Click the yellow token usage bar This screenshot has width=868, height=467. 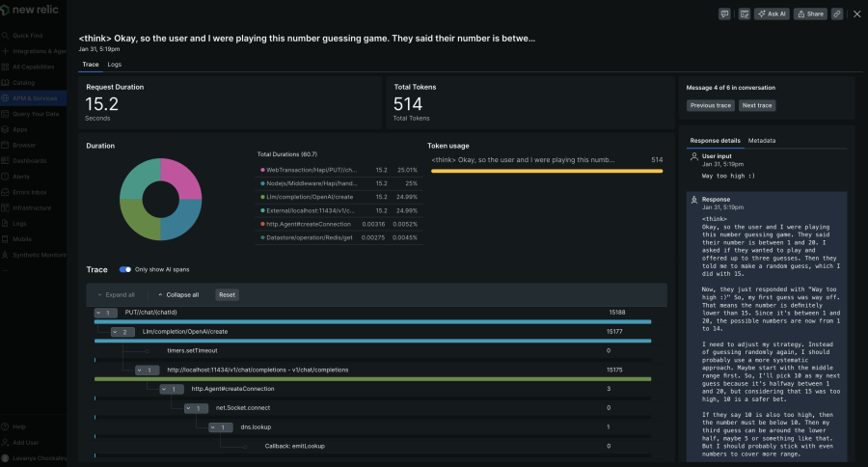[547, 171]
